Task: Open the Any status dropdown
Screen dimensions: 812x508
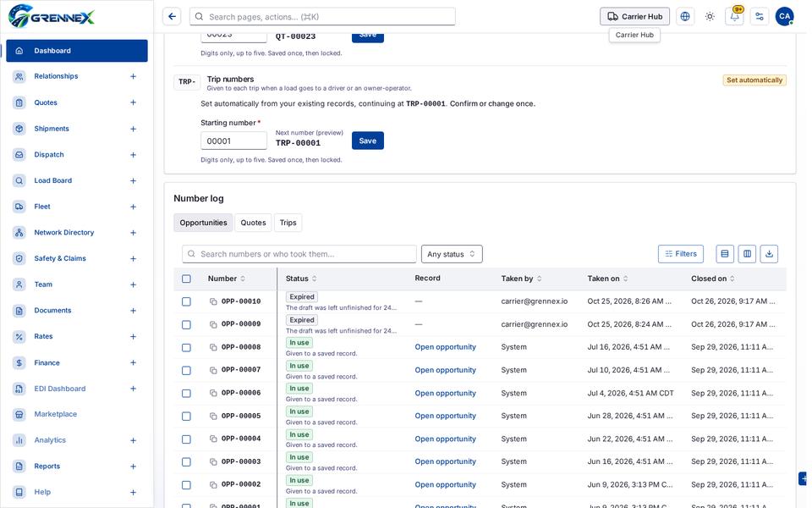Action: [452, 254]
